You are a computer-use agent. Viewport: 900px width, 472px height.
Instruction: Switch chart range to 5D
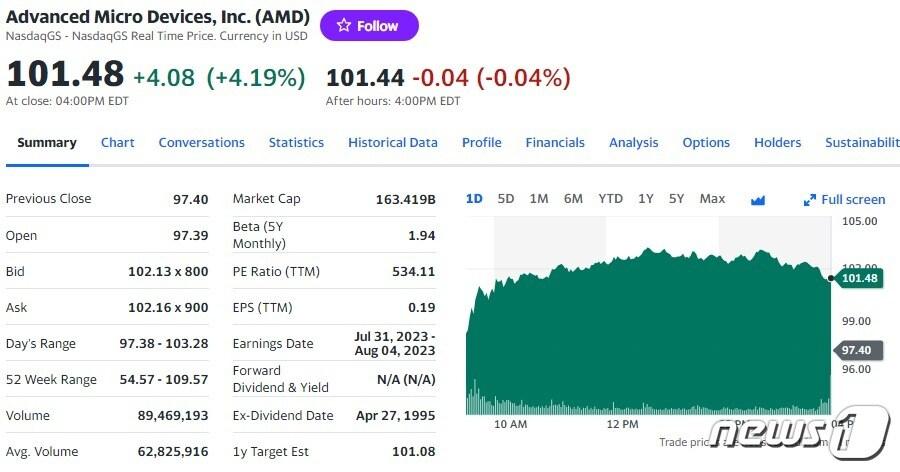click(506, 199)
